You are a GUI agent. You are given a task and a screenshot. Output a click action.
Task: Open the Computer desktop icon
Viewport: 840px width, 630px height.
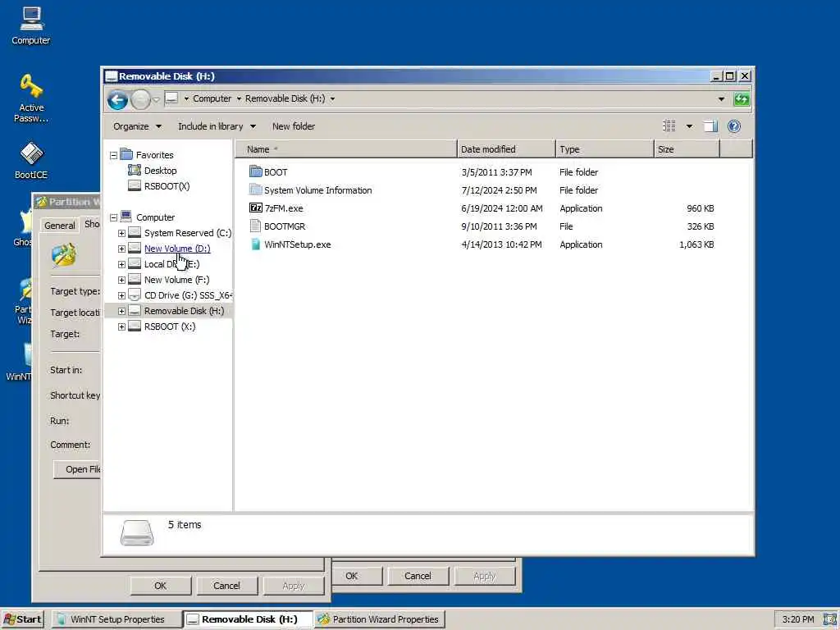point(31,25)
